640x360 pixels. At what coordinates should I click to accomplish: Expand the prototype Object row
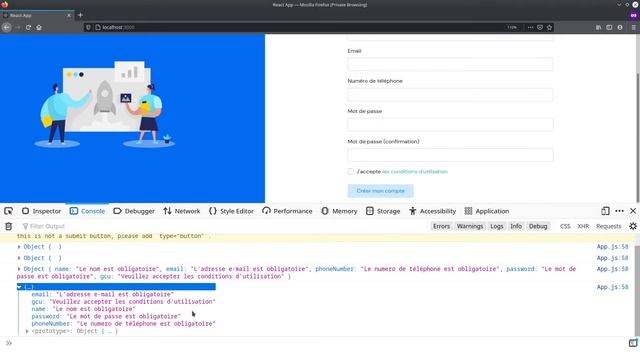coord(27,331)
